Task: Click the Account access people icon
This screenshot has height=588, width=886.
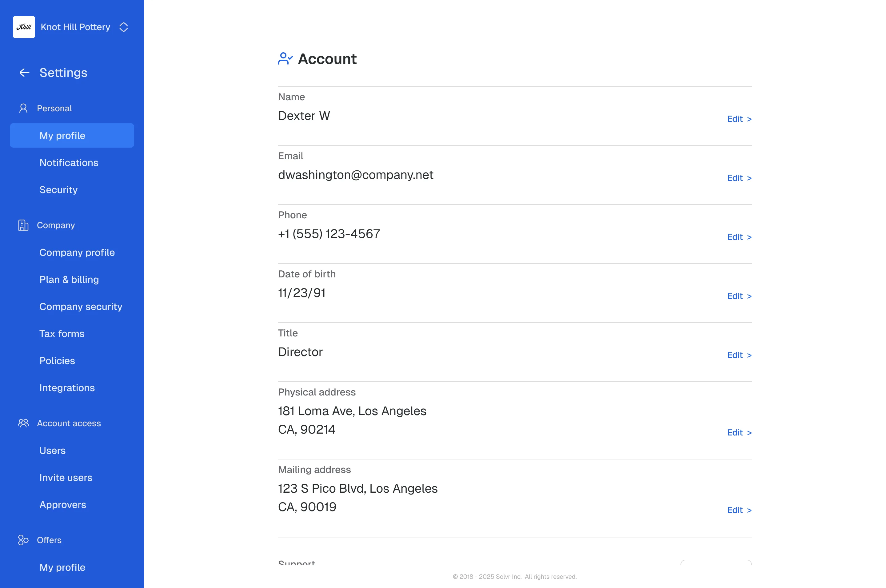Action: pos(23,423)
